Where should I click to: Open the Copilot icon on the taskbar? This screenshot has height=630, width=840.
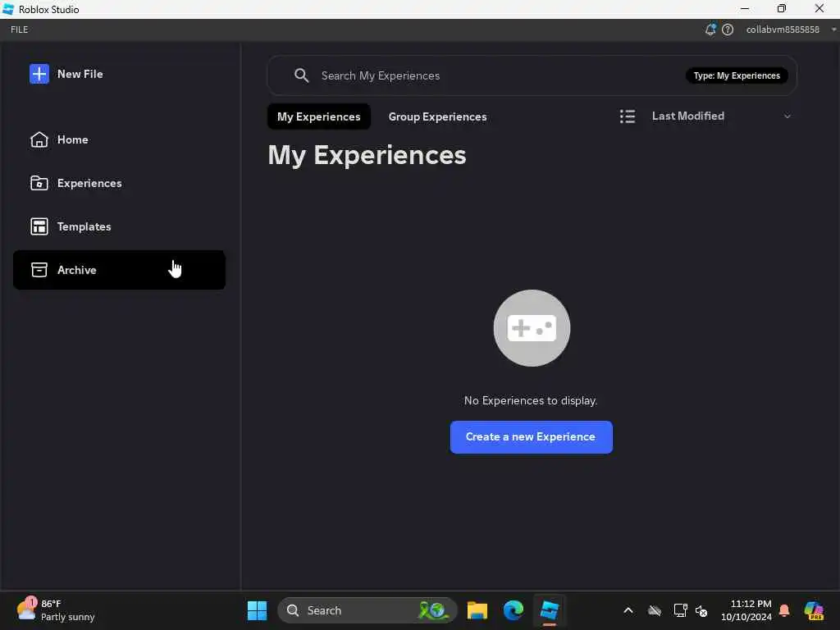pyautogui.click(x=814, y=610)
